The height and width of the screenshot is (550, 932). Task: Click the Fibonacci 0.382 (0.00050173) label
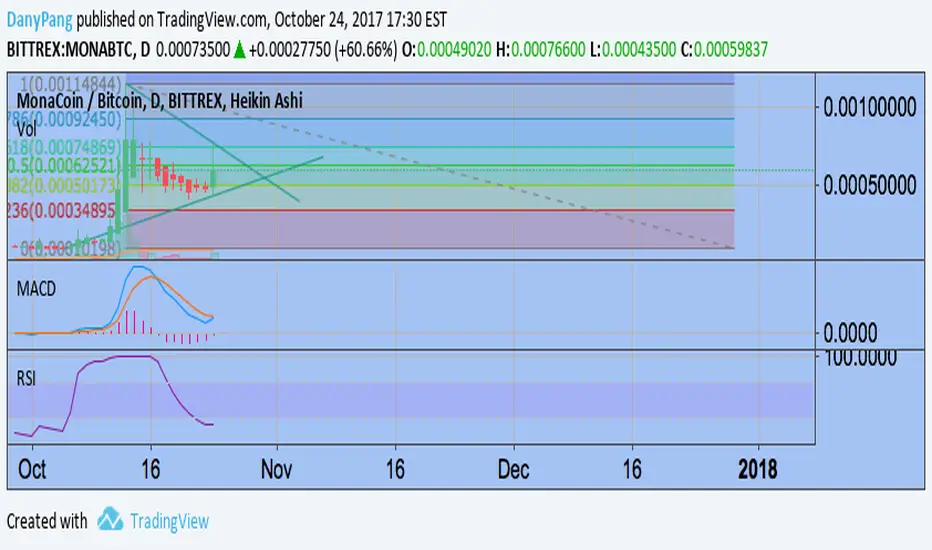(x=64, y=186)
